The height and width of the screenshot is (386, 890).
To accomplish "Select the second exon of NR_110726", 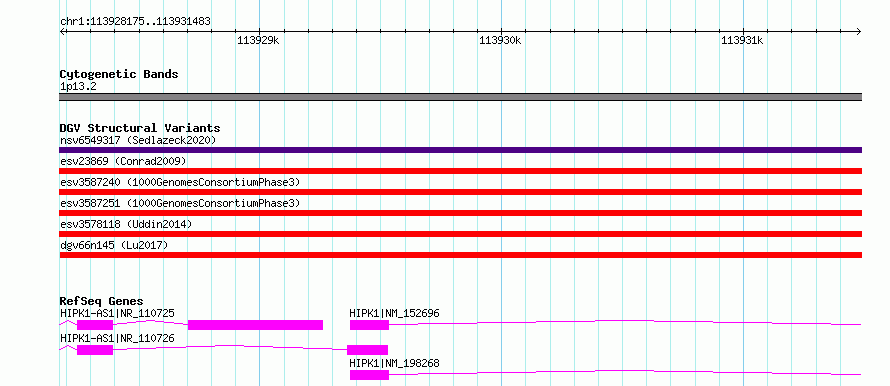I will point(367,350).
